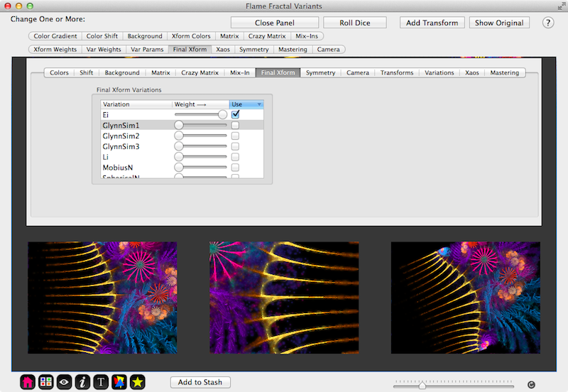Tick the Use checkbox for Li

pos(236,157)
